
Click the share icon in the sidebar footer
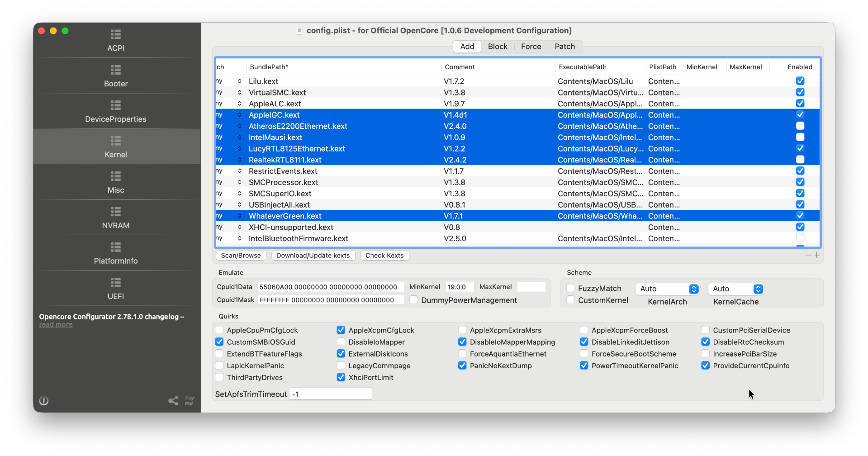pyautogui.click(x=173, y=400)
